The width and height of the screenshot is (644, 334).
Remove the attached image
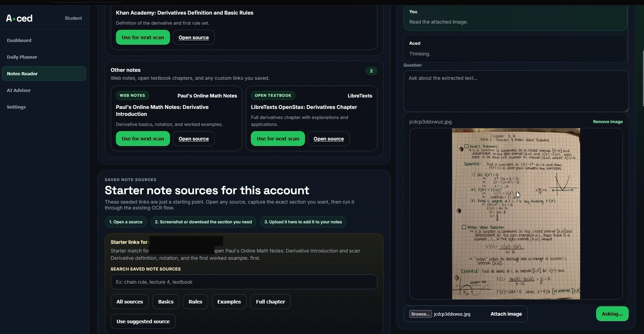[x=608, y=122]
